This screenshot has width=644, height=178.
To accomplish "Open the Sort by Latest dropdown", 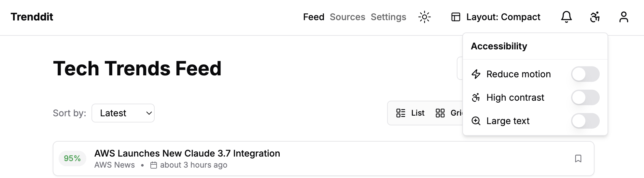I will (x=123, y=113).
